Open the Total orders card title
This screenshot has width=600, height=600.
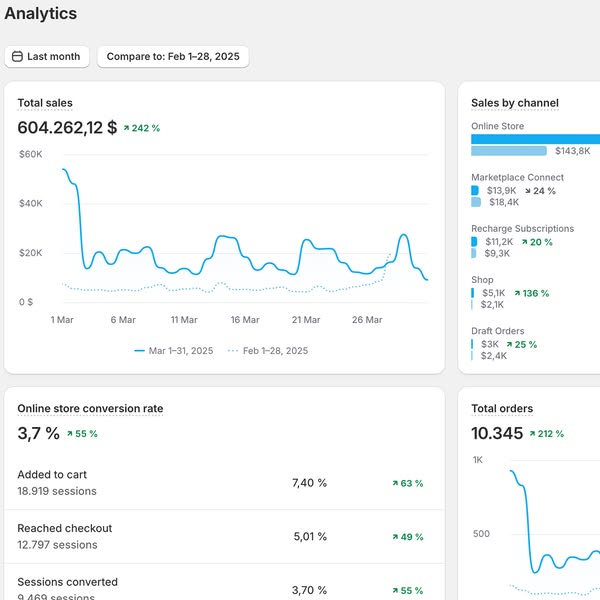[502, 408]
